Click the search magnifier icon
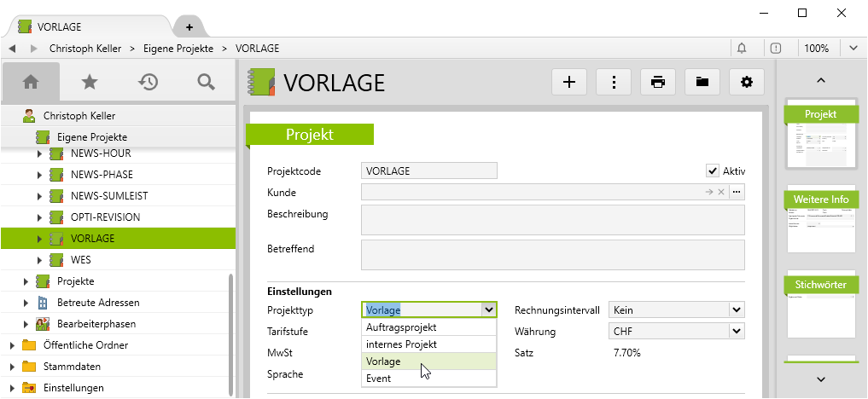The image size is (868, 399). tap(206, 82)
